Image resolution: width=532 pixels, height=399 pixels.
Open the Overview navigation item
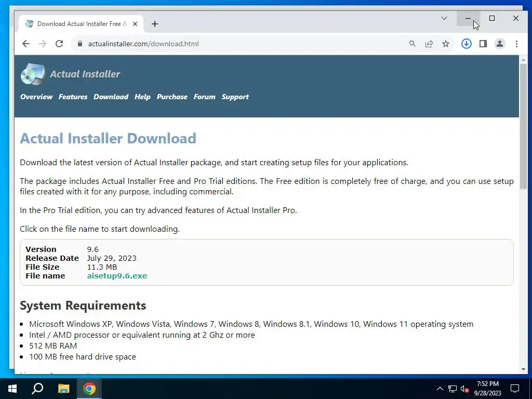36,97
